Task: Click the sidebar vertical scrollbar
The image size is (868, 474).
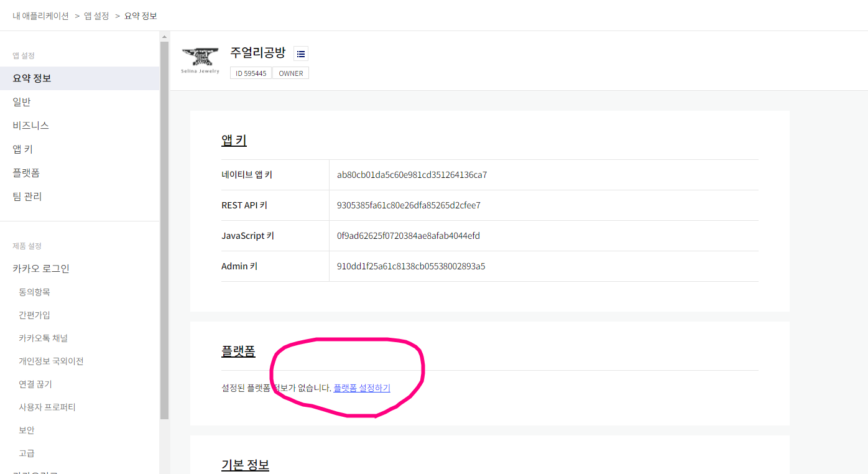Action: coord(164,230)
